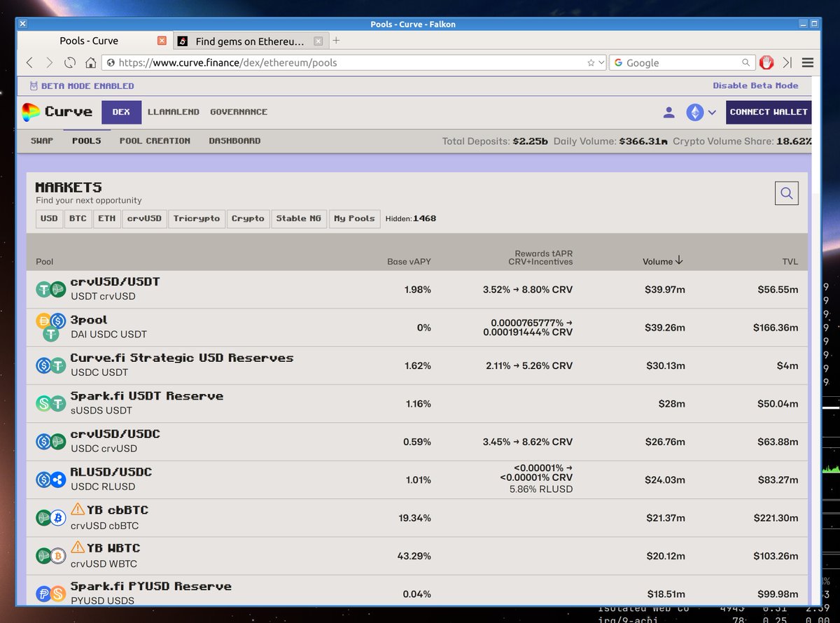Image resolution: width=840 pixels, height=623 pixels.
Task: Sort by the Base vAPY column header
Action: point(409,262)
